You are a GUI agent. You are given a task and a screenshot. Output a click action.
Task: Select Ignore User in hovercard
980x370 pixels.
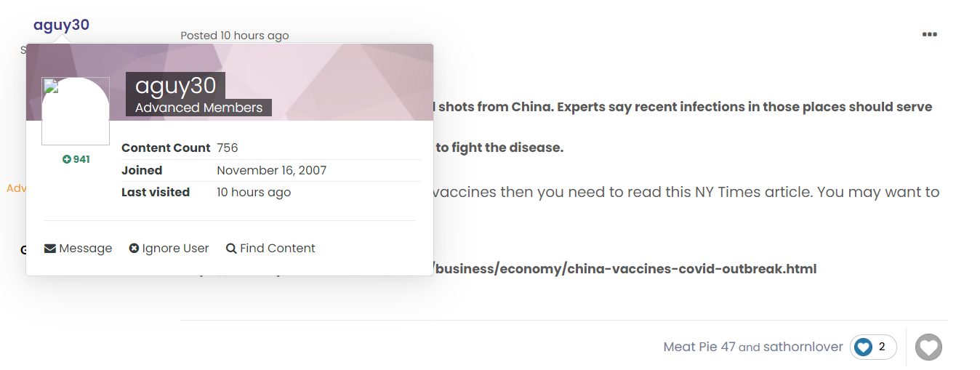(x=169, y=249)
